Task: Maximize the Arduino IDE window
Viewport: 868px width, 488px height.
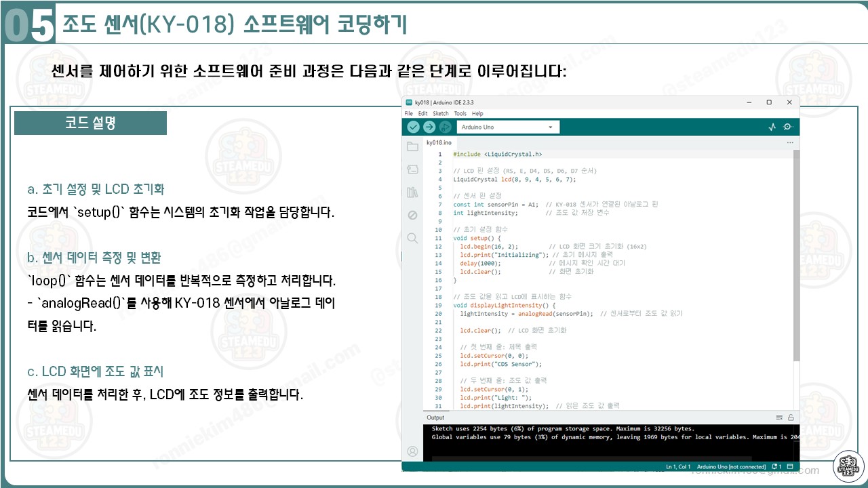Action: point(769,102)
